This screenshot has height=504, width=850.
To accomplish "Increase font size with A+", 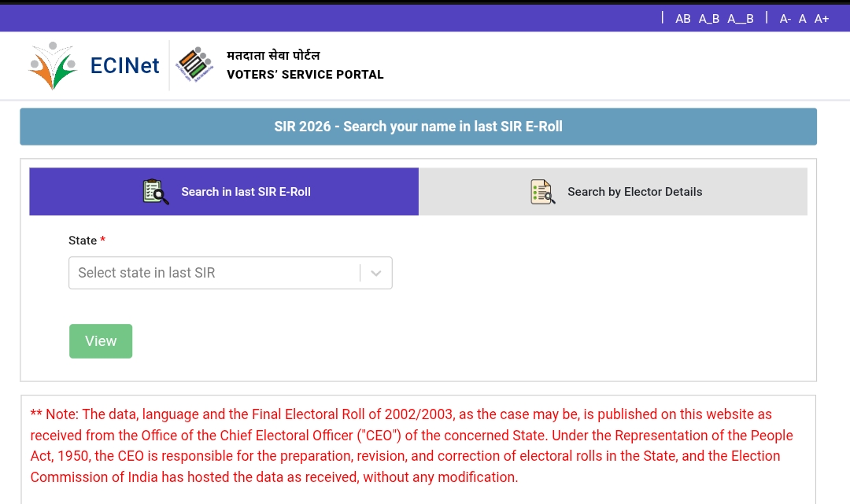I will coord(821,19).
